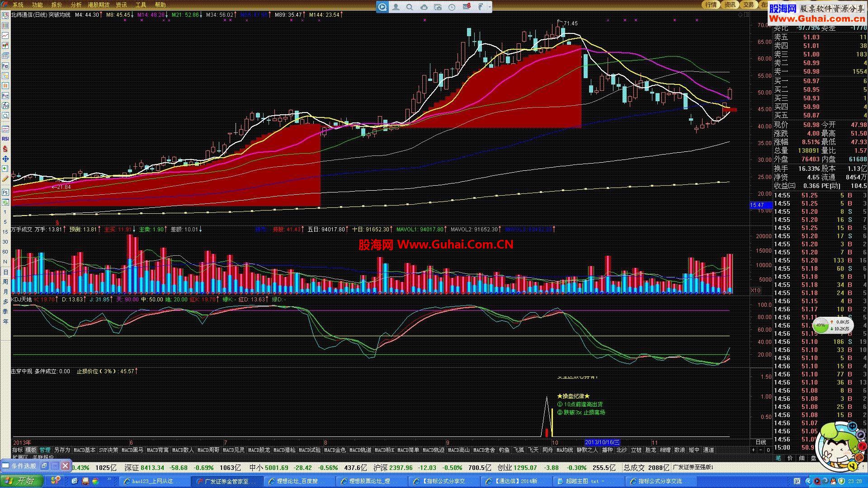Screen dimensions: 868x488
Task: Click the magnifier search icon in floating toolbar
Action: click(410, 7)
